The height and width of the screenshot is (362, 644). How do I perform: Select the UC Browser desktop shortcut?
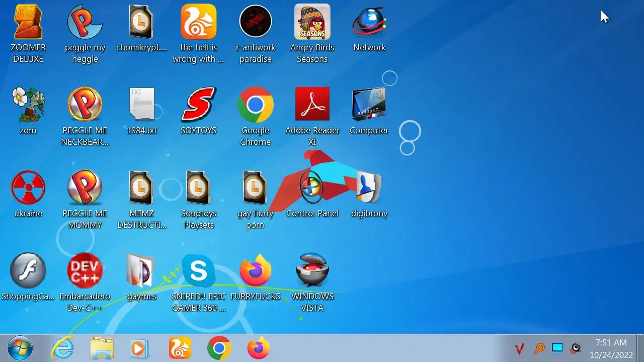pyautogui.click(x=199, y=22)
